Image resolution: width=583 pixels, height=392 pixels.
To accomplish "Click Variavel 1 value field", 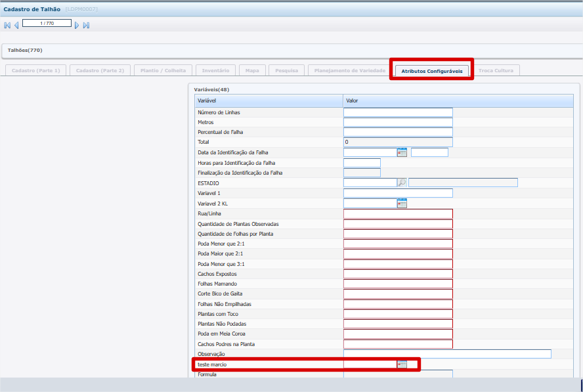I will click(x=398, y=193).
